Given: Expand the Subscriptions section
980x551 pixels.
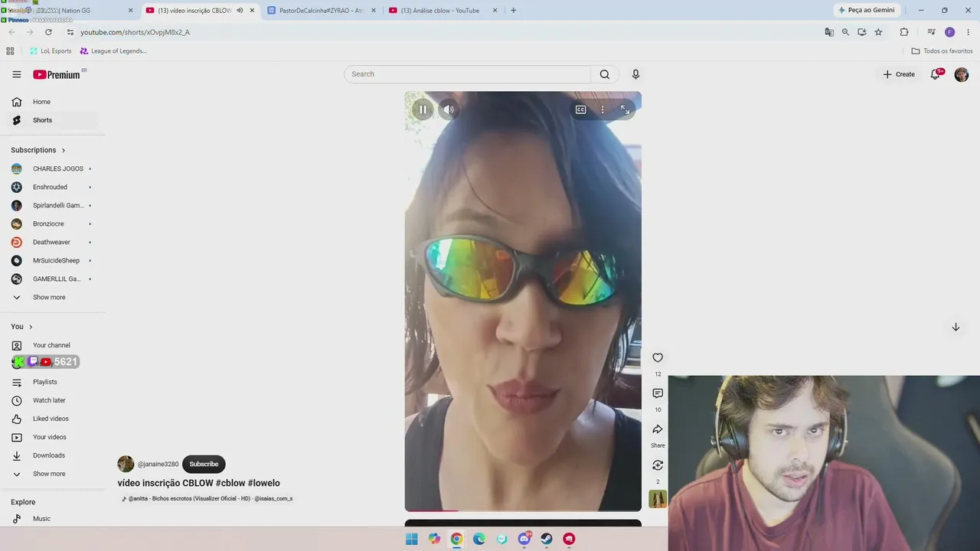Looking at the screenshot, I should [x=38, y=150].
